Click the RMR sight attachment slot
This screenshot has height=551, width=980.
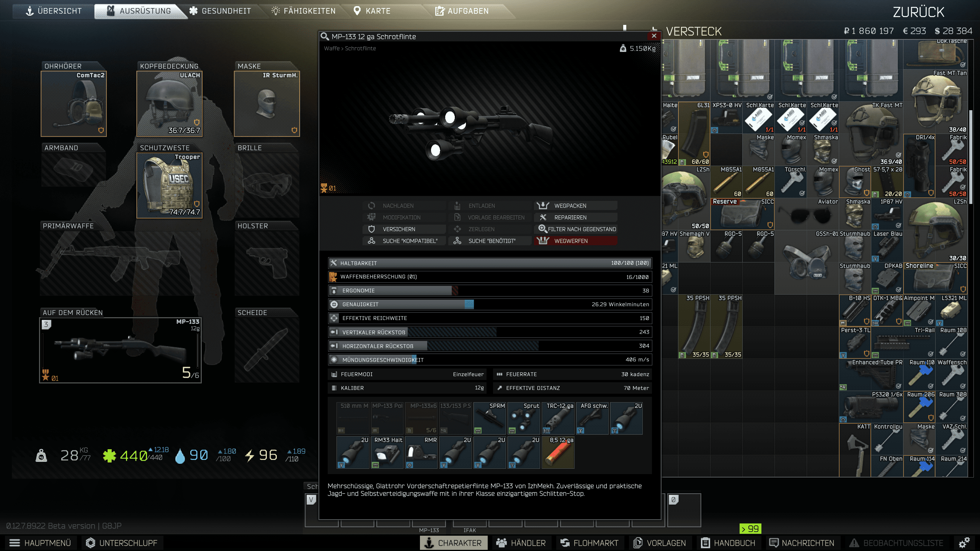pos(421,453)
